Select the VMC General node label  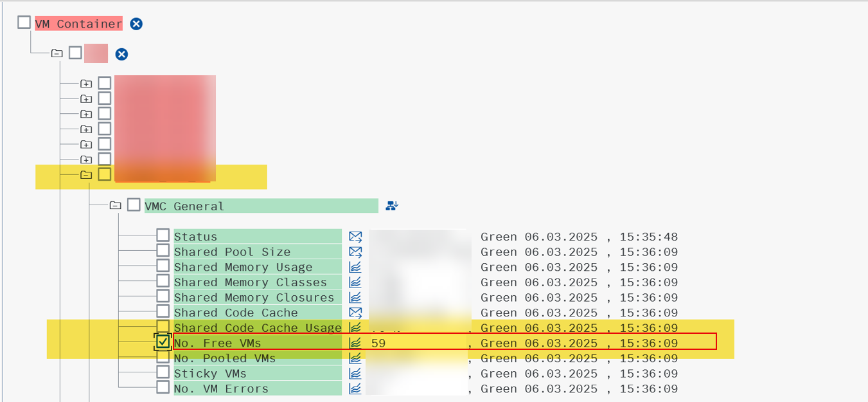tap(184, 206)
